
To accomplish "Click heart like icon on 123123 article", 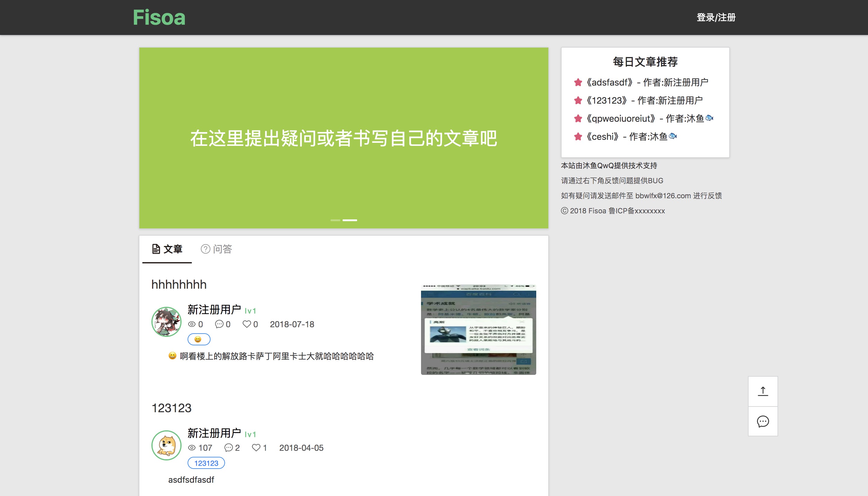I will point(256,447).
